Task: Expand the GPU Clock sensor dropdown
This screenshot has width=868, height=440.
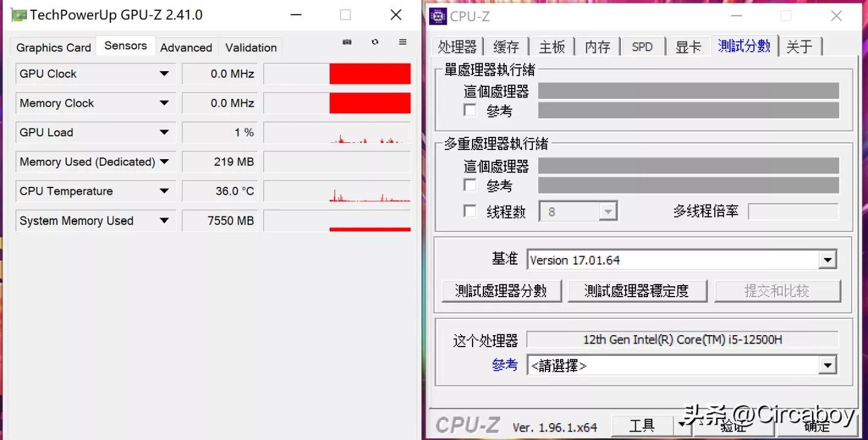Action: point(164,74)
